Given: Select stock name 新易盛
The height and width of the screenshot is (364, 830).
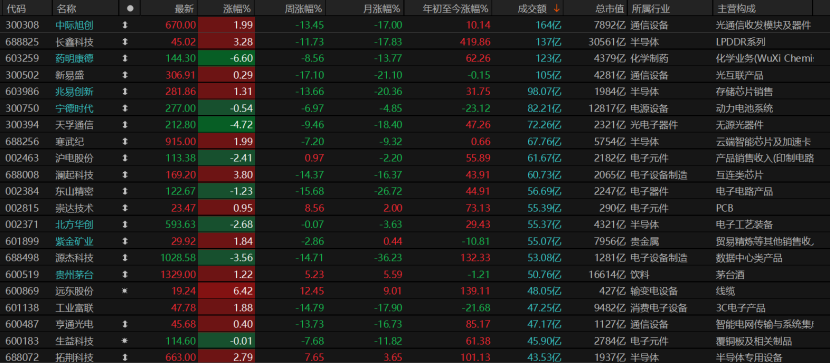Looking at the screenshot, I should click(x=69, y=75).
